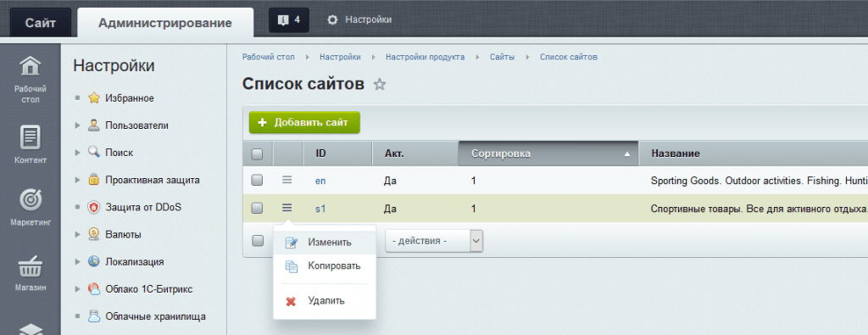Open row actions menu for en
The width and height of the screenshot is (868, 335).
(x=287, y=180)
